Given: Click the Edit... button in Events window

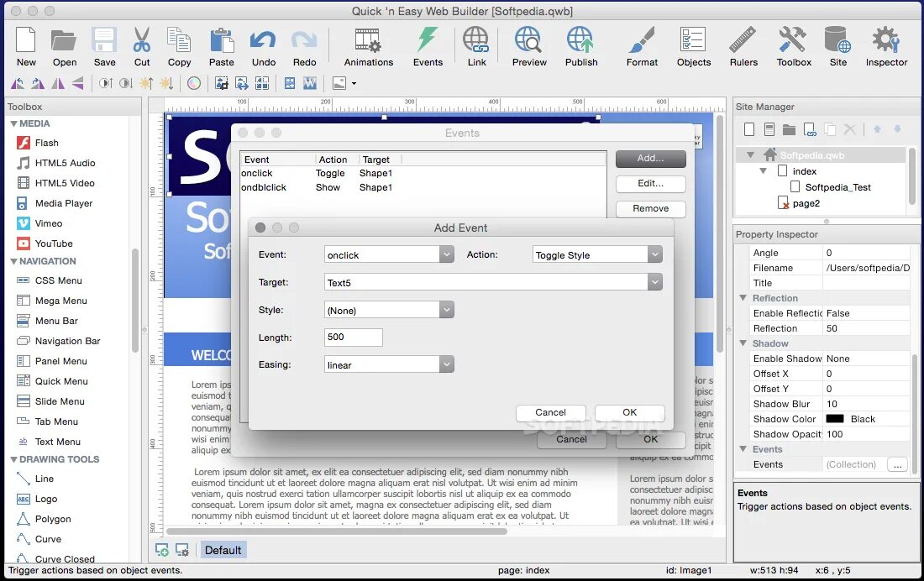Looking at the screenshot, I should [x=650, y=183].
